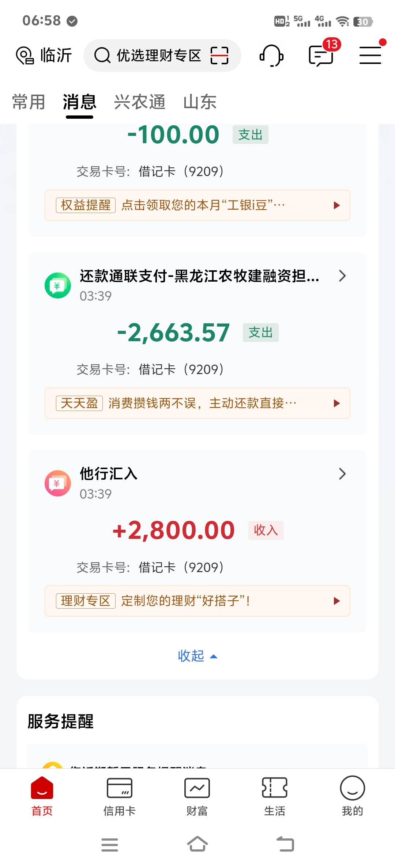Switch to the 兴农通 tab
395x868 pixels.
tap(140, 102)
